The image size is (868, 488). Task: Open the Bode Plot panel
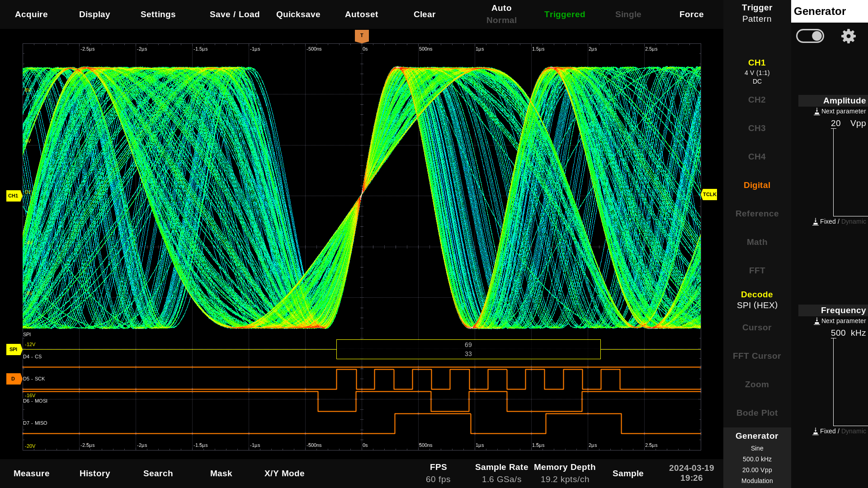[757, 413]
